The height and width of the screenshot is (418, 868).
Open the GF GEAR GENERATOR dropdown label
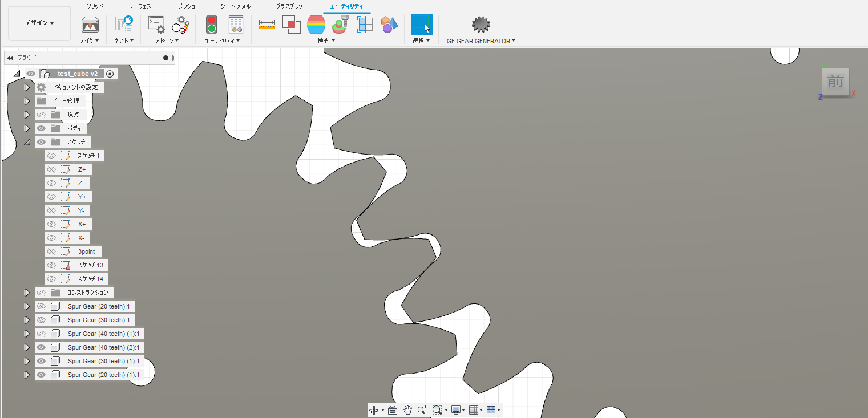[x=481, y=41]
